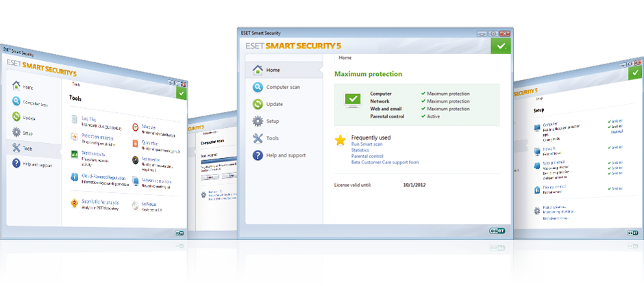This screenshot has height=286, width=644.
Task: Click the green Update icon in front window
Action: point(258,104)
